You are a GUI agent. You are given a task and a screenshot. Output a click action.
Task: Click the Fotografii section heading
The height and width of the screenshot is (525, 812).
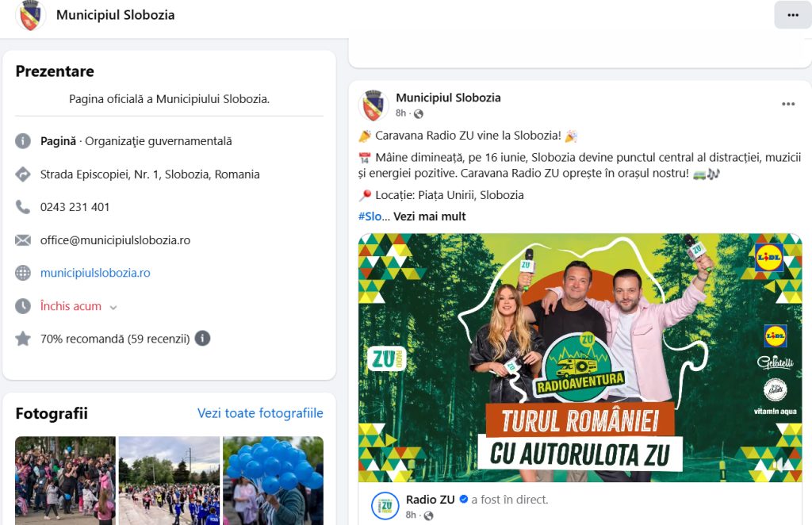pyautogui.click(x=52, y=413)
